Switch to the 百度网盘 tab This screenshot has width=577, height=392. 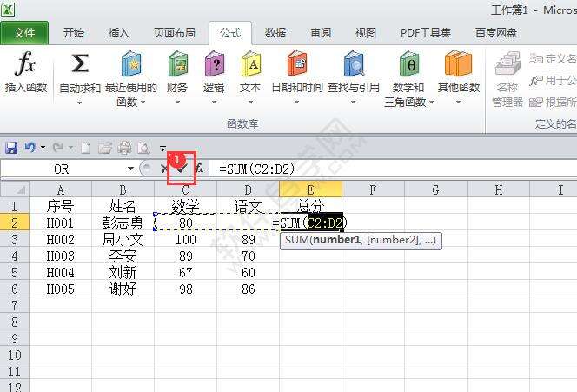click(x=496, y=33)
